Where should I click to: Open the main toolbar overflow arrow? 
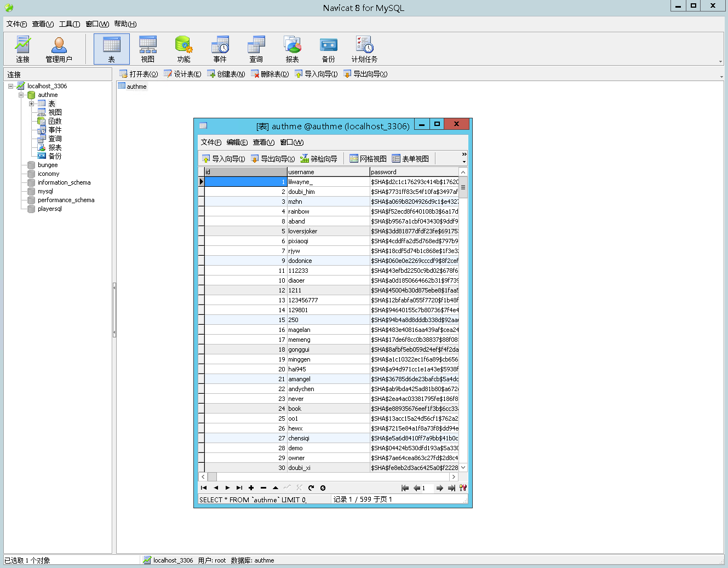tap(720, 61)
